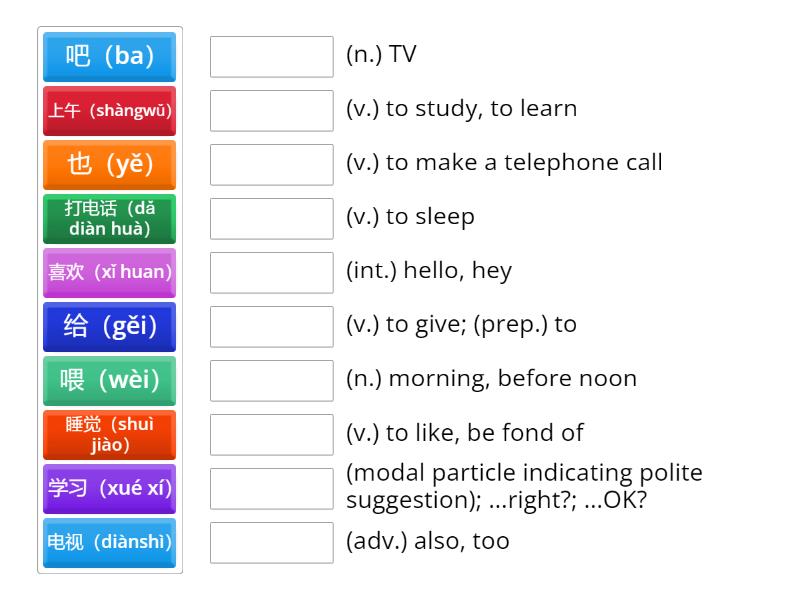
Task: Click the answer box beside (v.) to sleep
Action: [271, 218]
